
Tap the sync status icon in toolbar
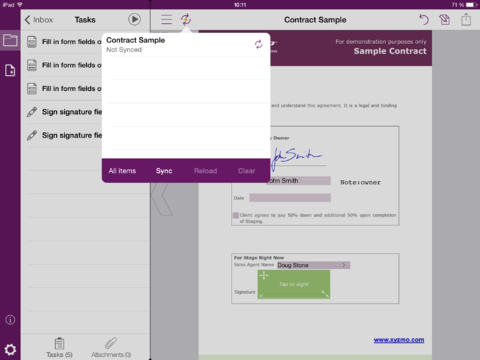186,19
